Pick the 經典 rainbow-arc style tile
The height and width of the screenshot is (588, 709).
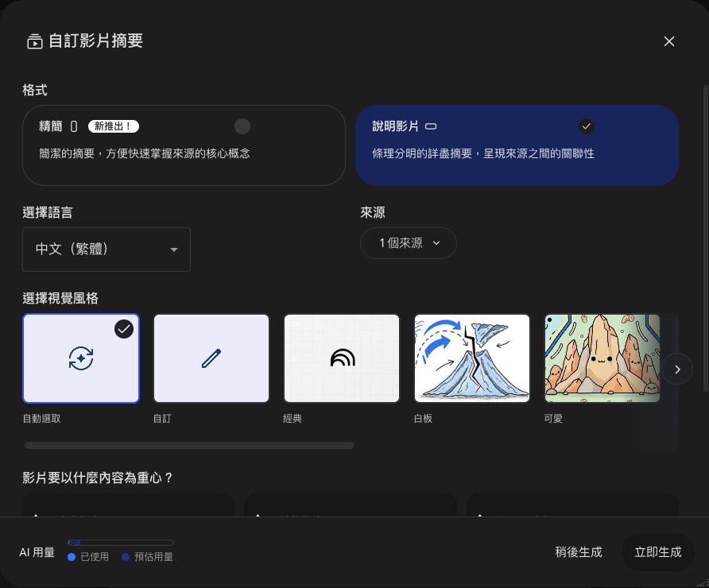pos(342,358)
